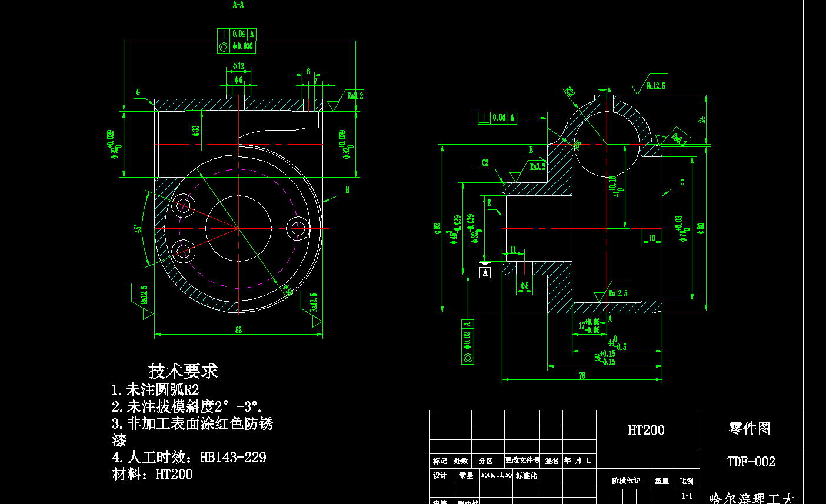Click the 标记 title block header
Viewport: 826px width, 504px height.
(x=440, y=461)
